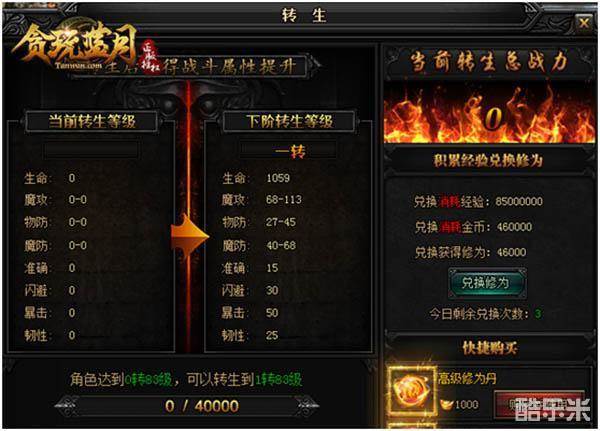This screenshot has width=600, height=431.
Task: Click the 一转 next-level label
Action: (x=290, y=152)
